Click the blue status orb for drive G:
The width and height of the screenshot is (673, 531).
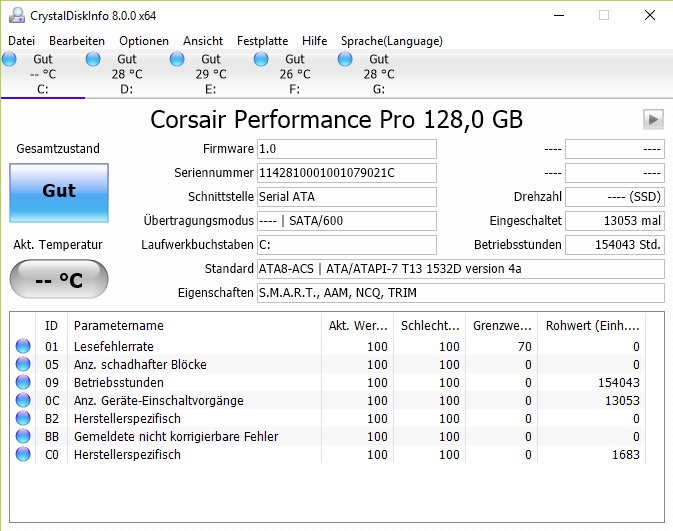(x=345, y=59)
